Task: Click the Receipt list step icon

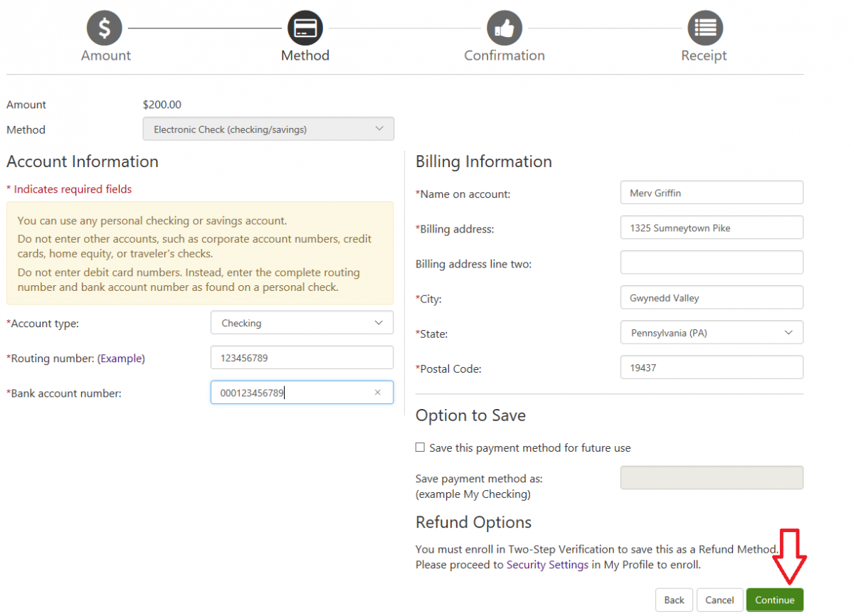Action: tap(705, 28)
